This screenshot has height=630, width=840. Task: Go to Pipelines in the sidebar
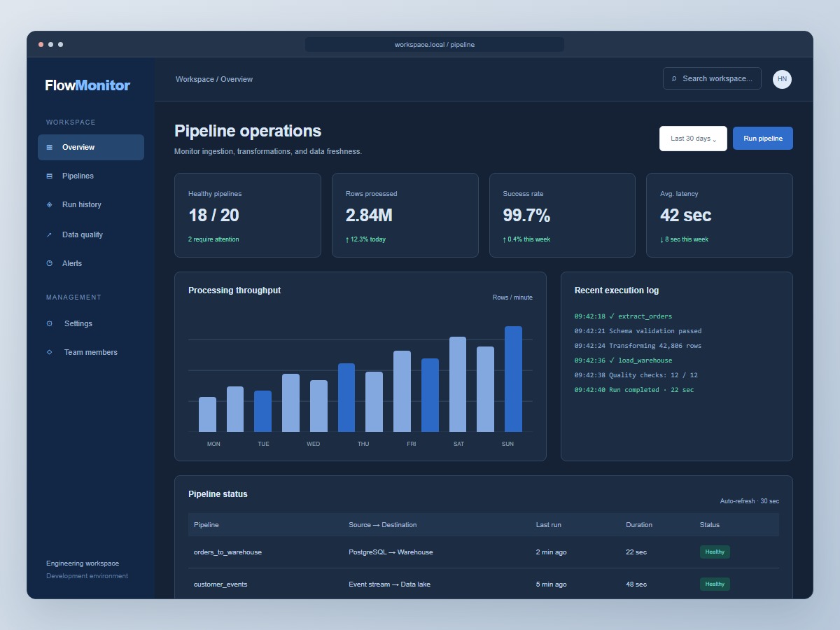coord(91,176)
